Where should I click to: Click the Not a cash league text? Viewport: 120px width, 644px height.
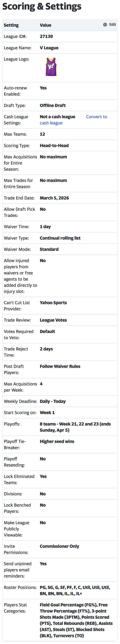(x=57, y=117)
